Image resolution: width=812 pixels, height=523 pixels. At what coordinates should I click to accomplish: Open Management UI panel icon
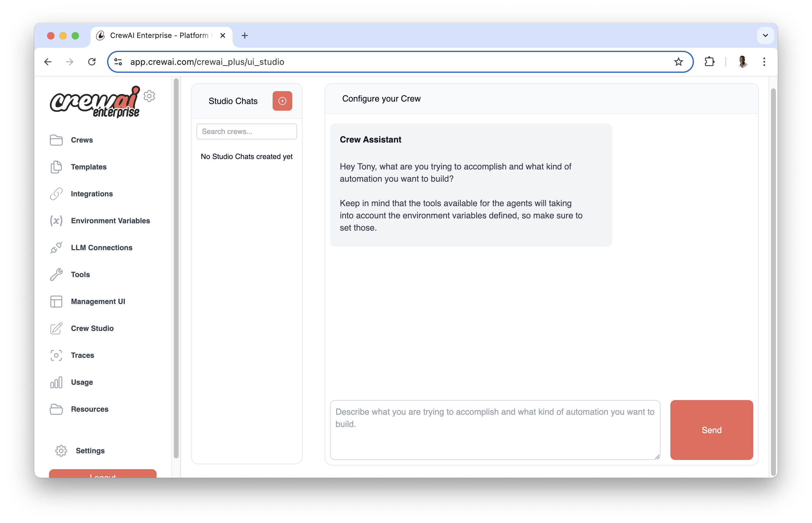click(56, 301)
